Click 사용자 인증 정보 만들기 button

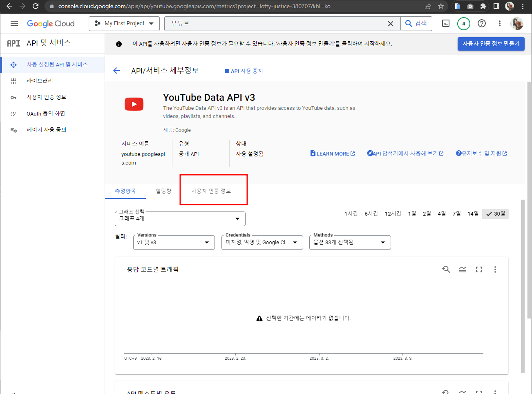[x=491, y=44]
